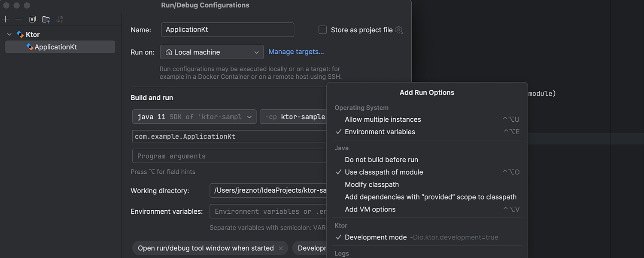Open the java 11 SDK dropdown
This screenshot has height=258, width=644.
point(194,117)
